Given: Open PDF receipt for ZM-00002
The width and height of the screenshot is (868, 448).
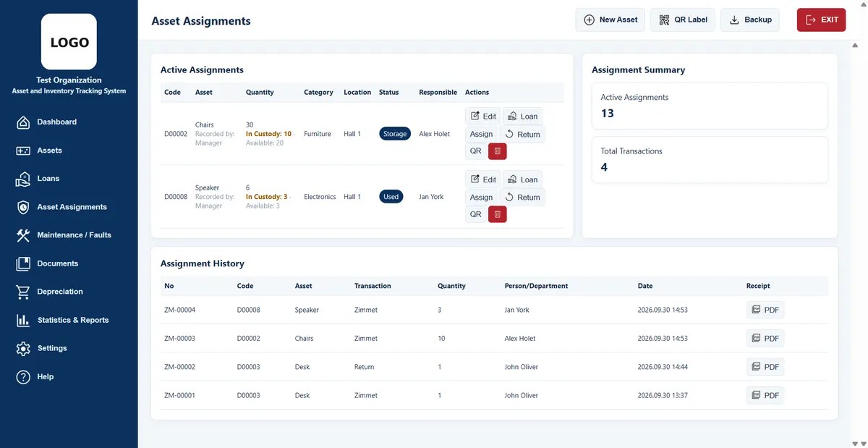Looking at the screenshot, I should tap(765, 367).
